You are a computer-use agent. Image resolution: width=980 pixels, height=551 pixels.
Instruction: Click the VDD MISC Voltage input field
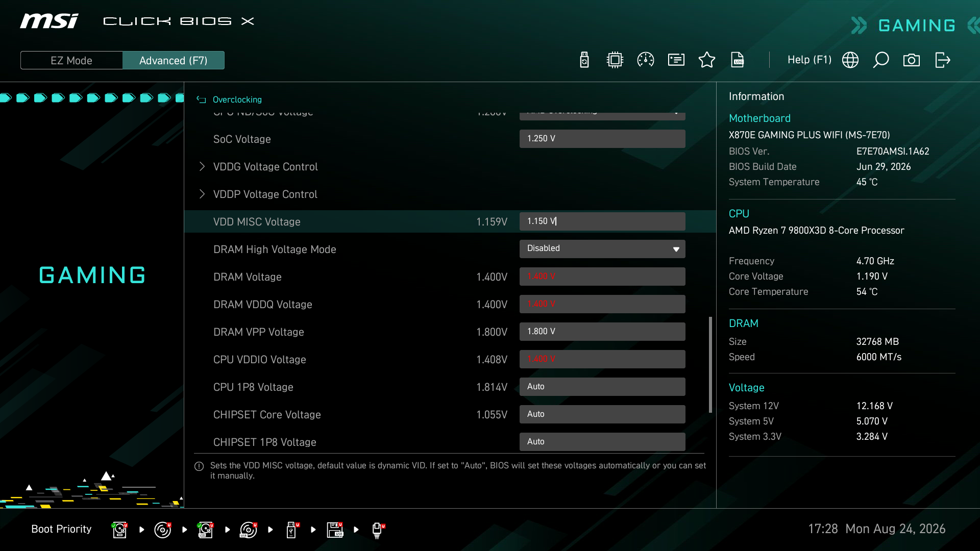point(602,221)
